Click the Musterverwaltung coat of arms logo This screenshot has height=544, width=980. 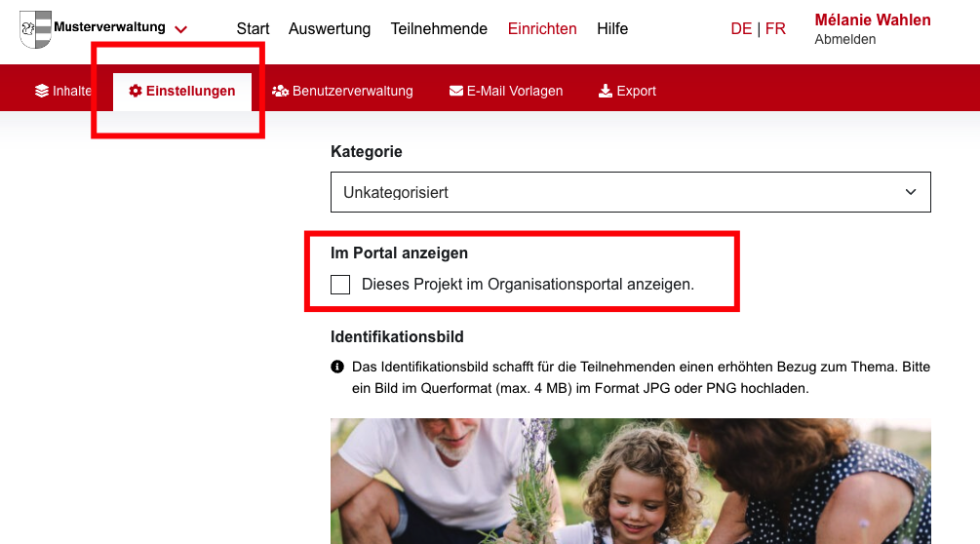coord(36,28)
